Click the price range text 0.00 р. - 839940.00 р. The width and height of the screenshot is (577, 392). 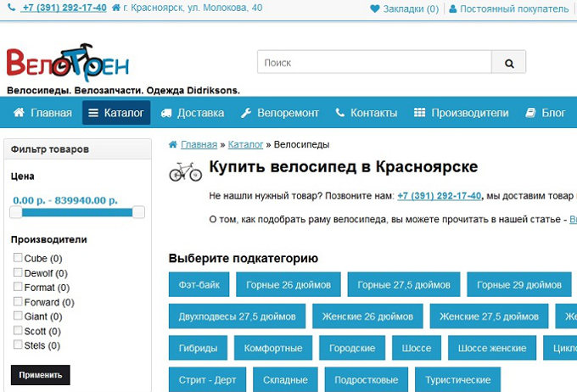pyautogui.click(x=65, y=200)
